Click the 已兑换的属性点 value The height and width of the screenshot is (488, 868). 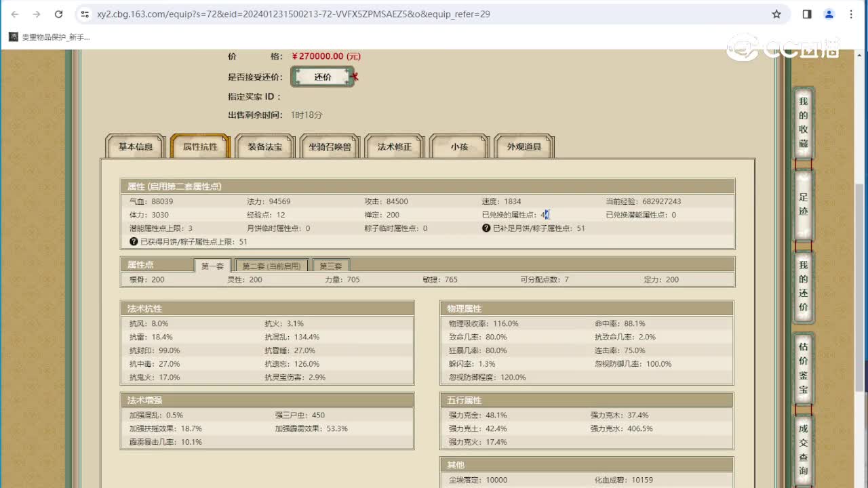point(545,215)
